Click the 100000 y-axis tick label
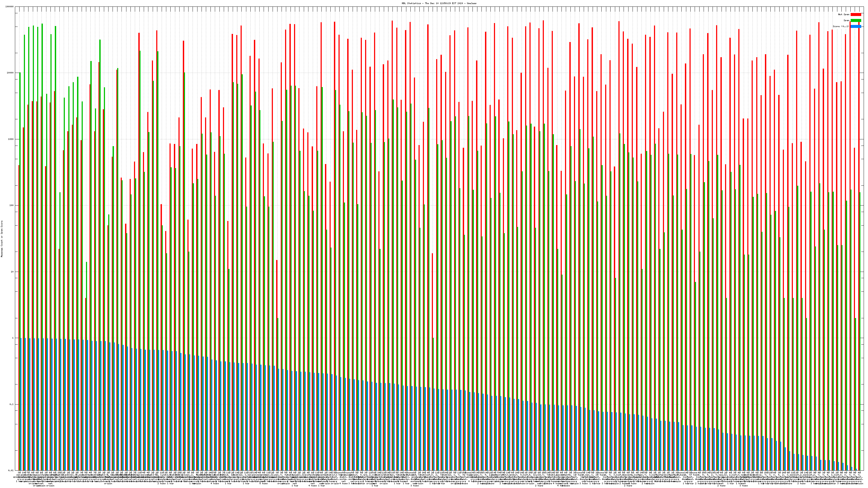This screenshot has height=488, width=868. [10, 7]
